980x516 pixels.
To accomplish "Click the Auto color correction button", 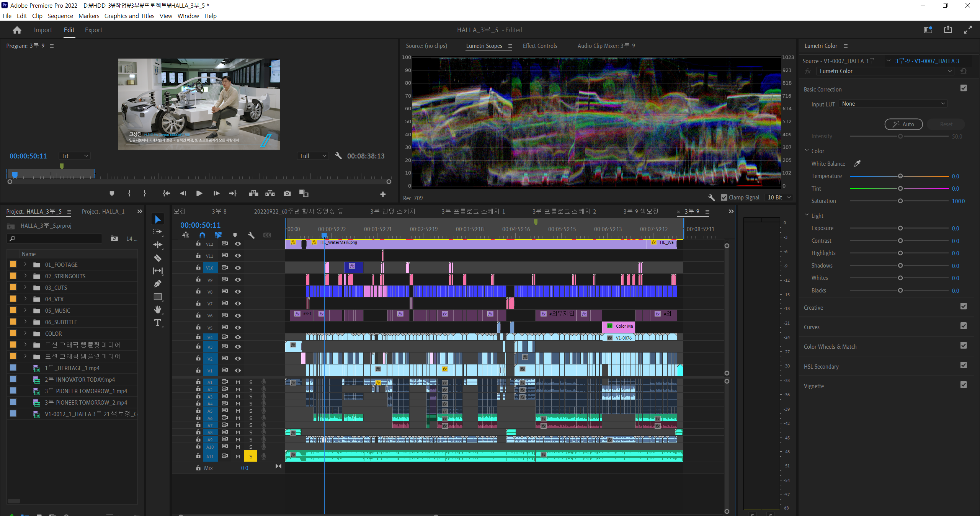I will click(903, 124).
